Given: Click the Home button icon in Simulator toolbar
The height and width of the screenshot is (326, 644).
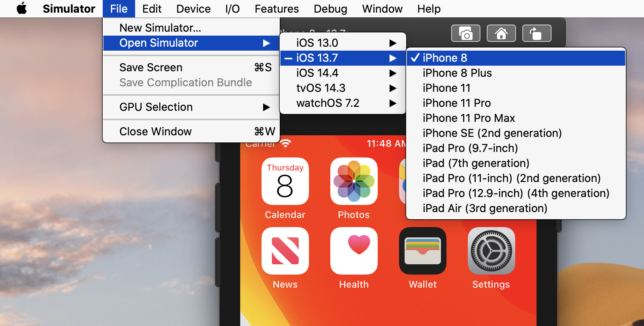Looking at the screenshot, I should click(x=501, y=33).
